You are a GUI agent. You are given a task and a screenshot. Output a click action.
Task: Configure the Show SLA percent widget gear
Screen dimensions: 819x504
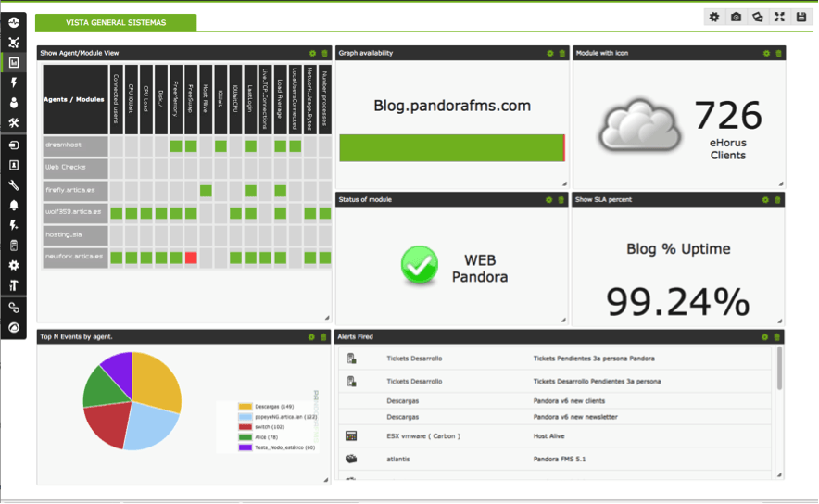[x=765, y=200]
